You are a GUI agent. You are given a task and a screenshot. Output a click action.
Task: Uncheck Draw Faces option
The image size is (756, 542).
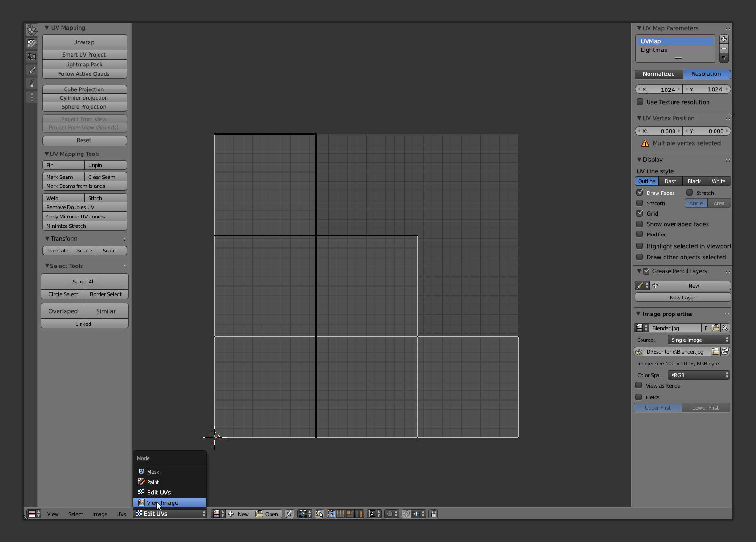(x=640, y=193)
